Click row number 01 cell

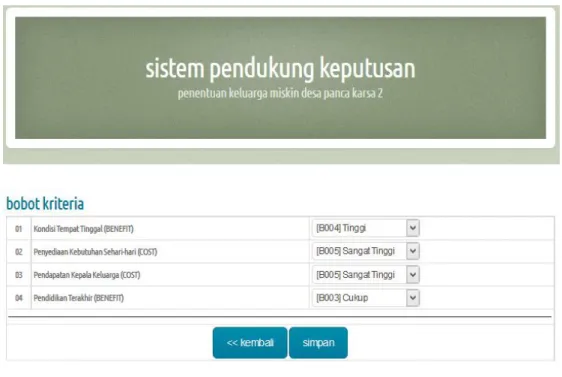click(19, 229)
